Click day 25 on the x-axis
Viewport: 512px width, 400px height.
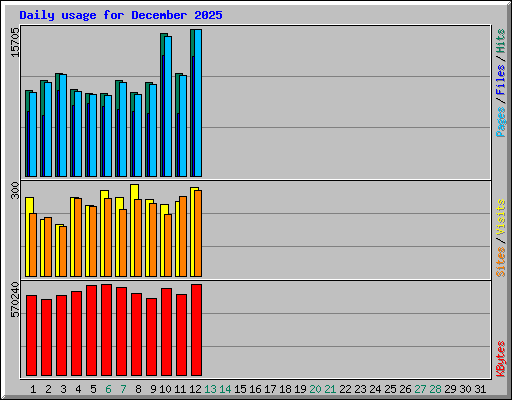[x=390, y=389]
